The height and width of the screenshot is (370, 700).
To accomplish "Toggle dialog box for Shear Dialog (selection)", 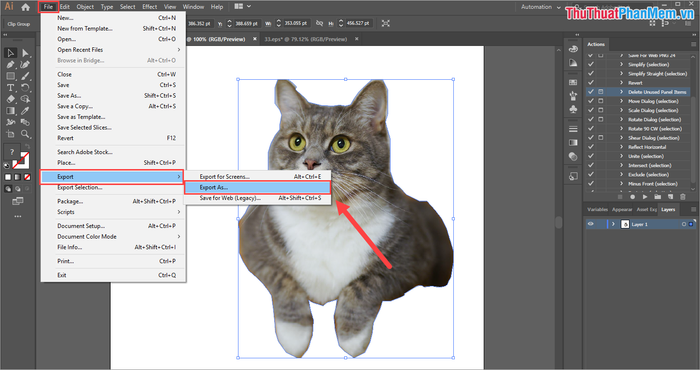I will point(601,138).
